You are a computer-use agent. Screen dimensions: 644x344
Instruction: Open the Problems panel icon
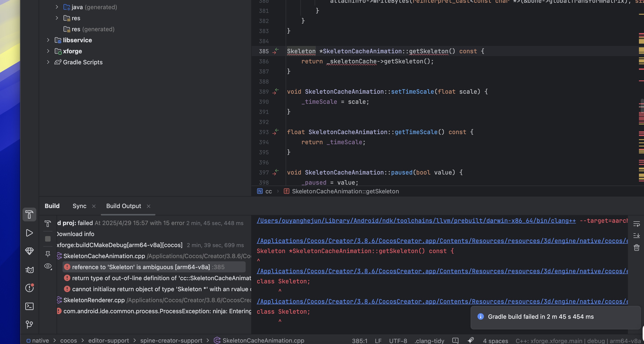pos(29,288)
